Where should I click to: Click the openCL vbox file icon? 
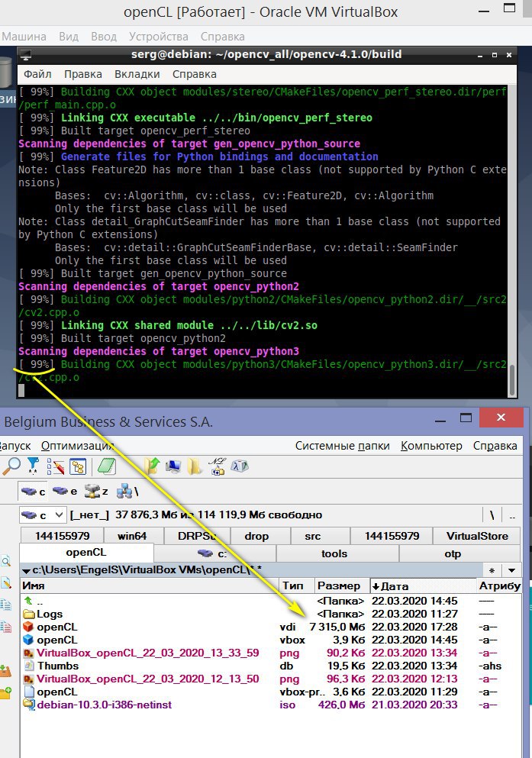(28, 640)
